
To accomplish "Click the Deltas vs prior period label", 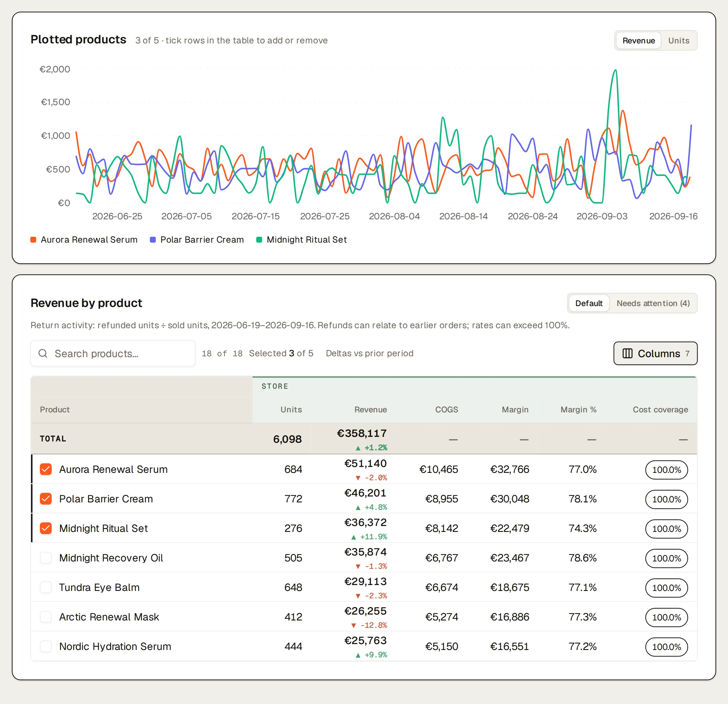I will [369, 354].
